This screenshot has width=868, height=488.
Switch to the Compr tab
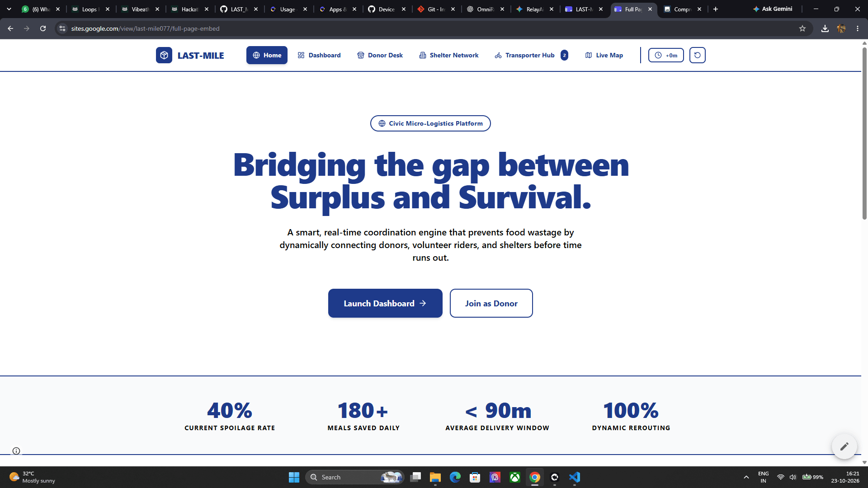(682, 9)
